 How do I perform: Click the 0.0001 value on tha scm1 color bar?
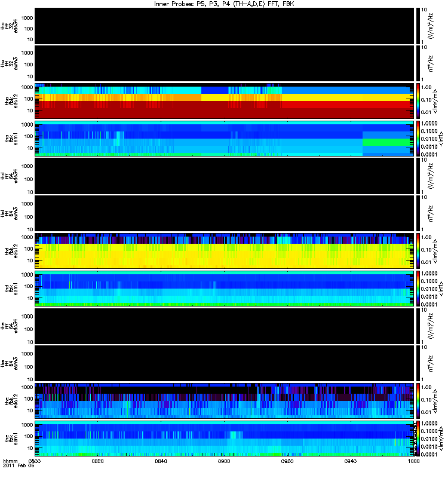(429, 154)
